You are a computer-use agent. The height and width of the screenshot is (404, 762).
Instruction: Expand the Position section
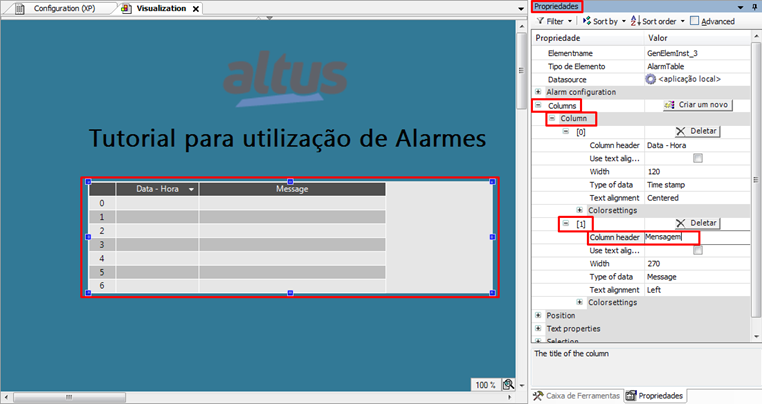point(538,315)
